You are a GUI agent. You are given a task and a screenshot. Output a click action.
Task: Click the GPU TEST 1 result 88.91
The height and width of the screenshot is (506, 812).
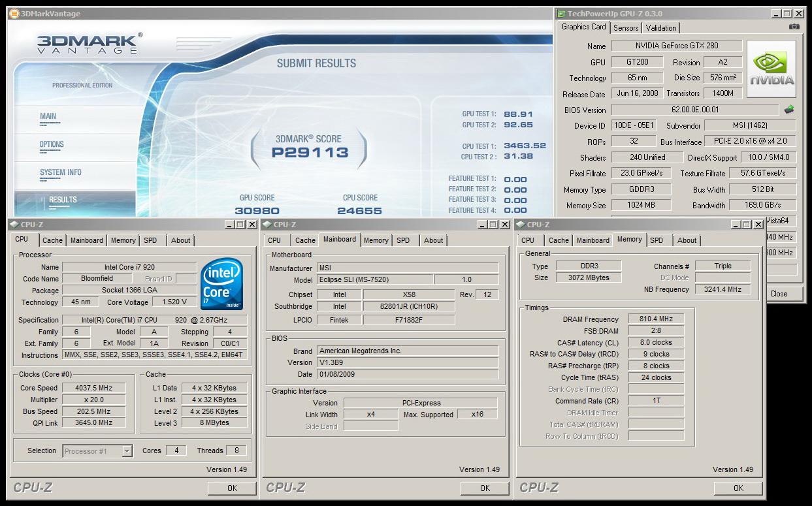pyautogui.click(x=518, y=114)
